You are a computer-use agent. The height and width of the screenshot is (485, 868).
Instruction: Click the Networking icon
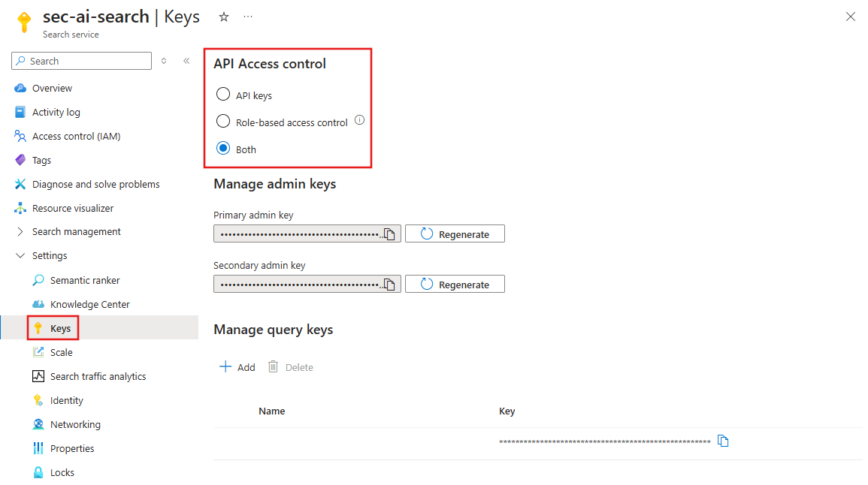coord(38,424)
